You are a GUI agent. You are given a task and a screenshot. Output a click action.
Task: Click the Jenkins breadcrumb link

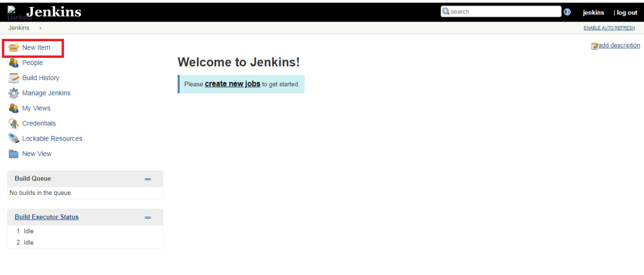tap(19, 28)
